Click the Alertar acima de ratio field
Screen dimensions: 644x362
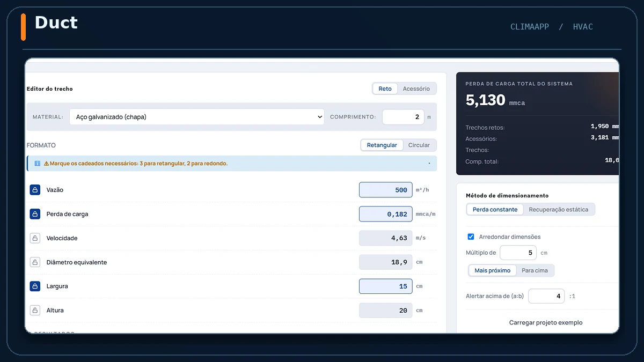click(x=546, y=296)
